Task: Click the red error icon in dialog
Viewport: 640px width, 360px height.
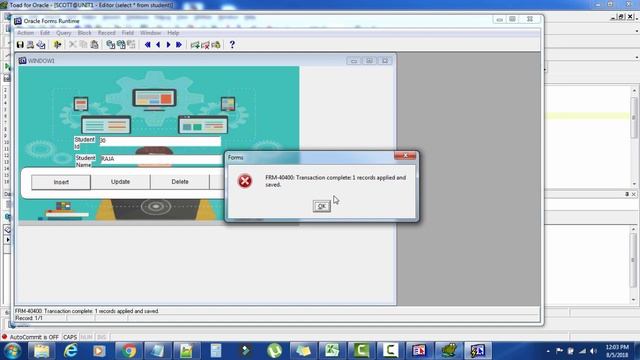Action: pos(245,181)
